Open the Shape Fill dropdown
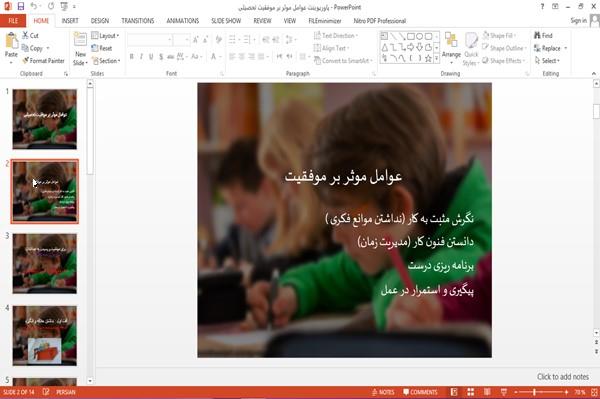600x399 pixels. pyautogui.click(x=499, y=35)
